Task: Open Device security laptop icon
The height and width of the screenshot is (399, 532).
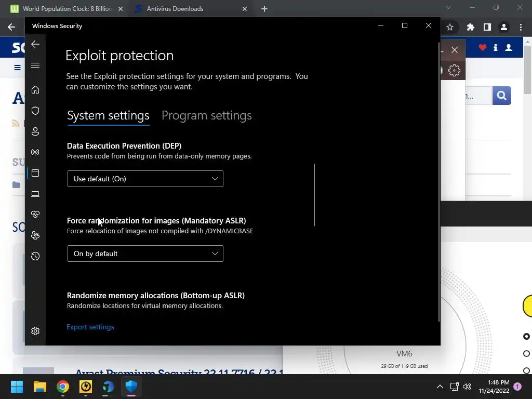Action: 35,194
